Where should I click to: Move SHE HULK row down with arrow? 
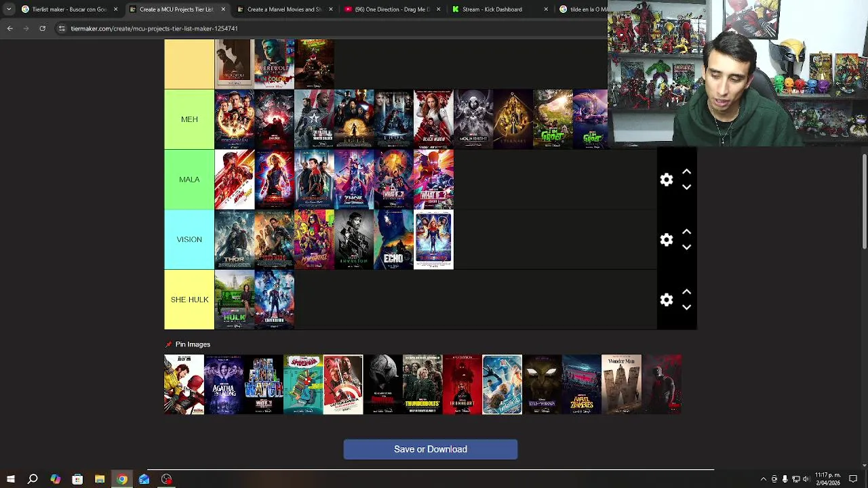pyautogui.click(x=686, y=307)
